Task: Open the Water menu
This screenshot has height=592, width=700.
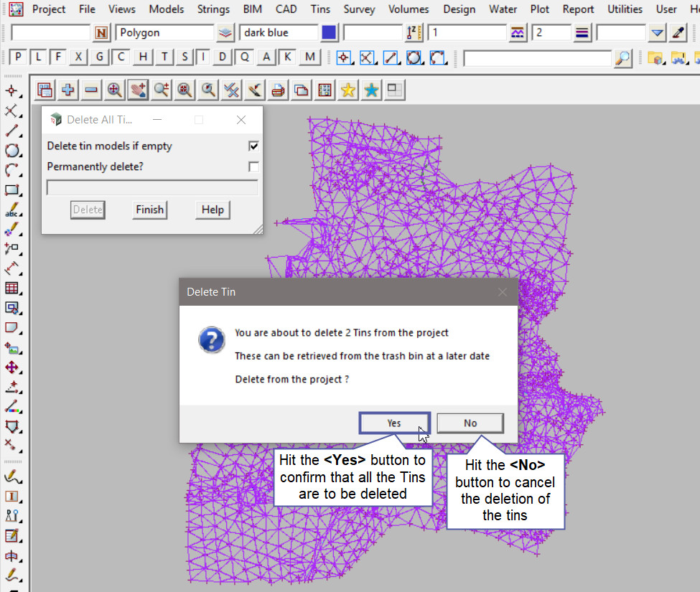Action: click(x=503, y=9)
